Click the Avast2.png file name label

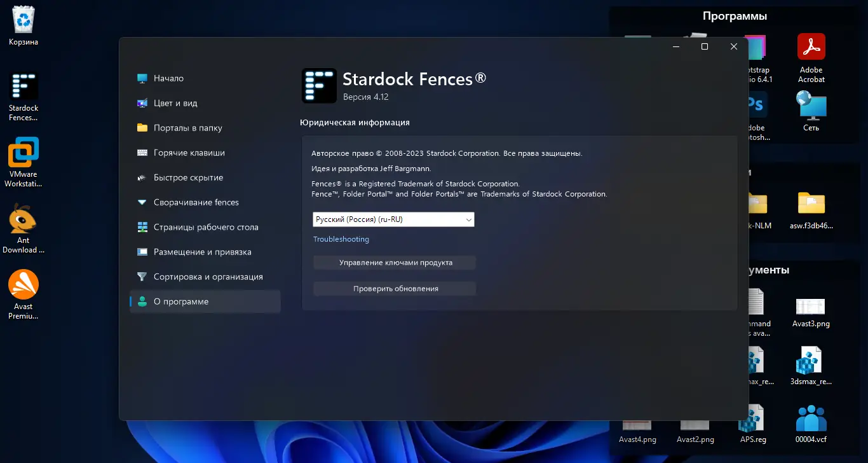pos(695,439)
